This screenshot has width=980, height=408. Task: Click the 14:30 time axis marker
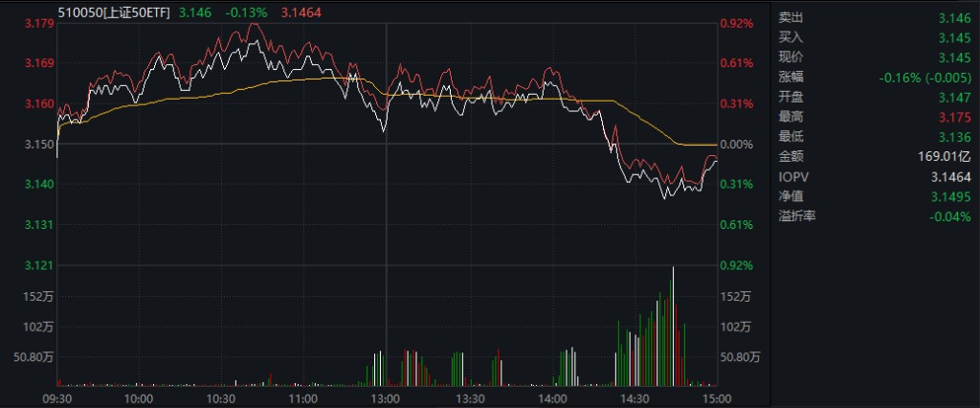click(x=634, y=398)
